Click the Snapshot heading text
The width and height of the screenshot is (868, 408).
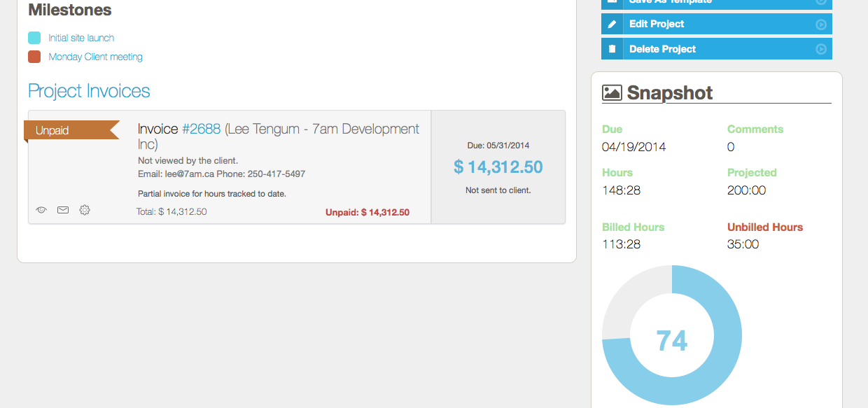coord(670,92)
